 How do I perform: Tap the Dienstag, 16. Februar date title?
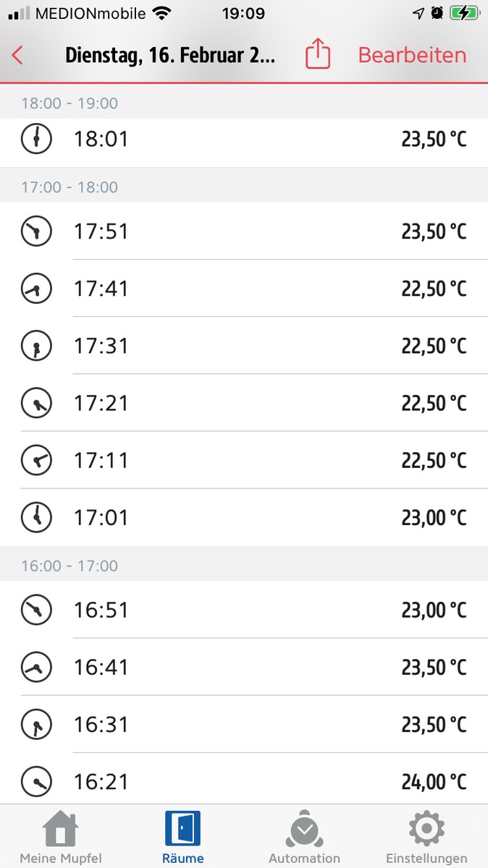pos(170,55)
